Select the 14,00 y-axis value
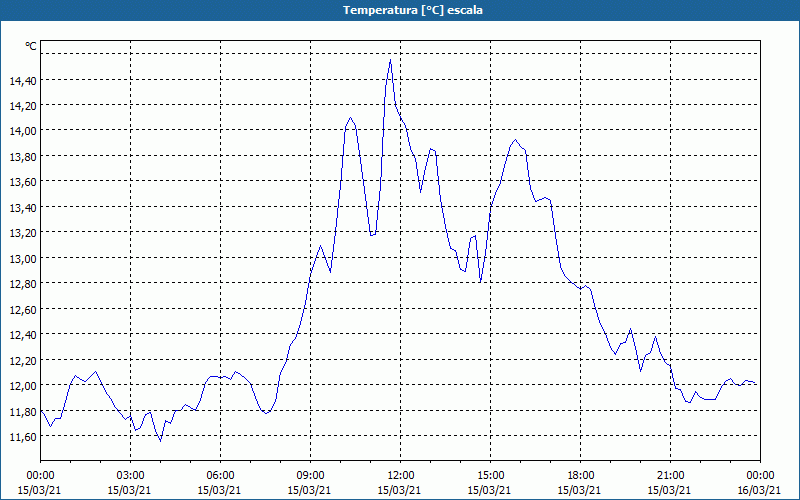800x500 pixels. [x=23, y=131]
